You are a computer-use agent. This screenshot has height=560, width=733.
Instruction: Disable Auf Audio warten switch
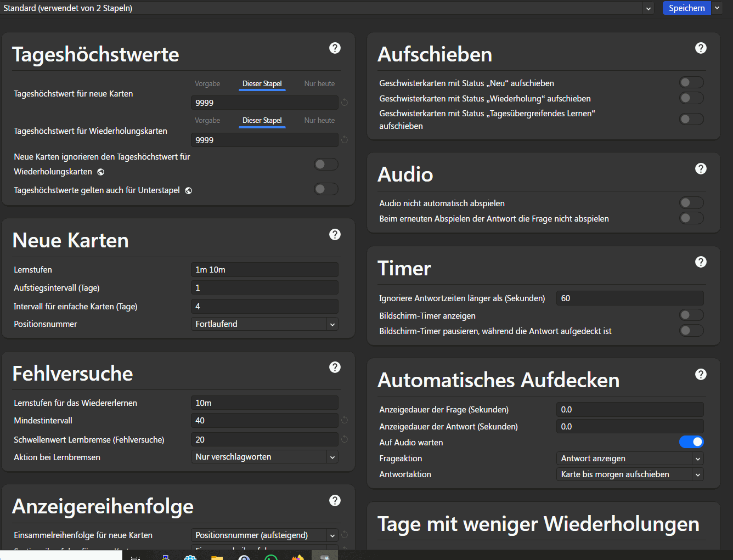pos(691,442)
